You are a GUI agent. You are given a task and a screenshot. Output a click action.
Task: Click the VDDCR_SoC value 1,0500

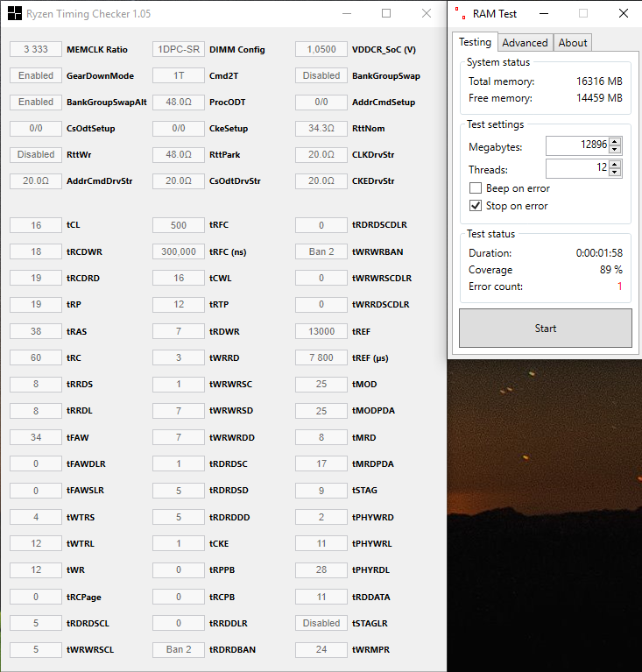click(321, 49)
